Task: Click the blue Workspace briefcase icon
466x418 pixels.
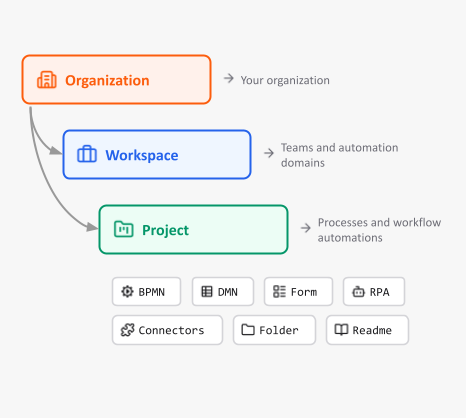Action: pos(87,154)
